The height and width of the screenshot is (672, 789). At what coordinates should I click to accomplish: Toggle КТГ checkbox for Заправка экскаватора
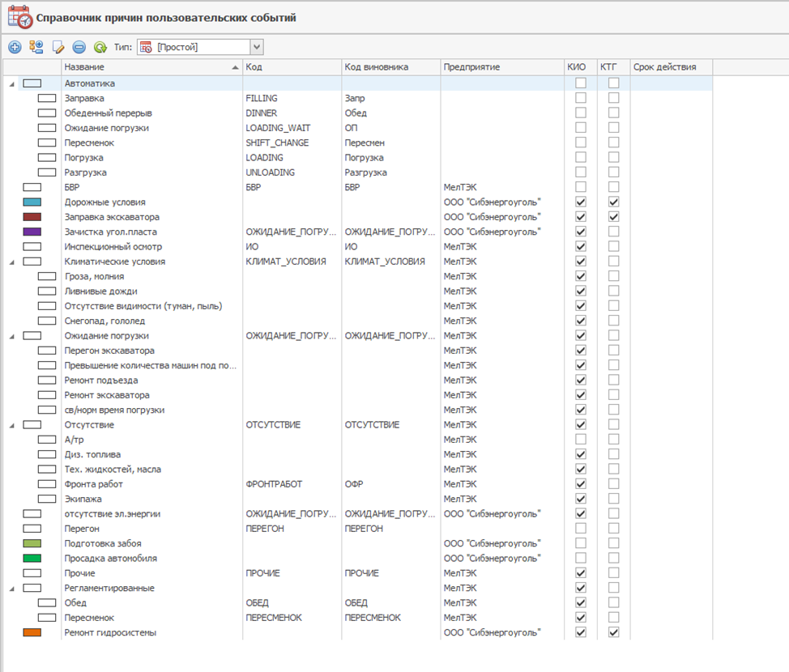(x=614, y=217)
